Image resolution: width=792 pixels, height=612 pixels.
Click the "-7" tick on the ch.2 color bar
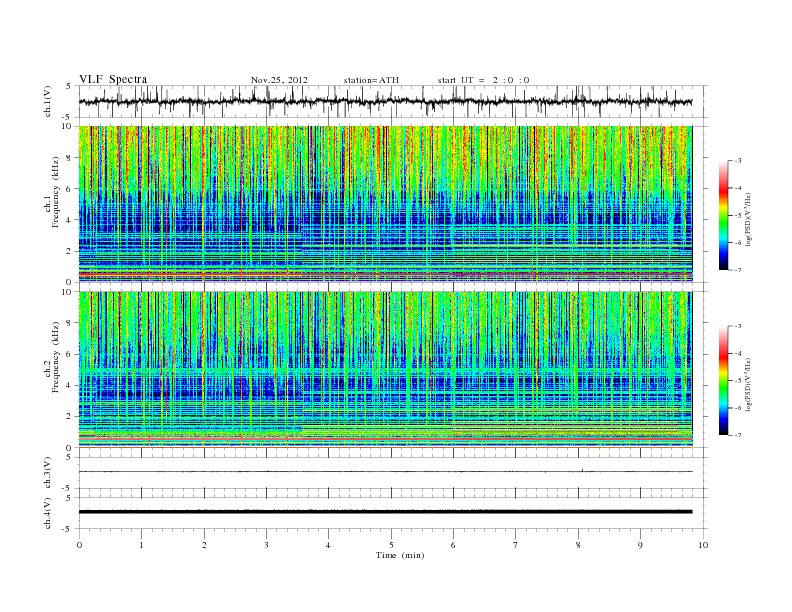point(738,435)
